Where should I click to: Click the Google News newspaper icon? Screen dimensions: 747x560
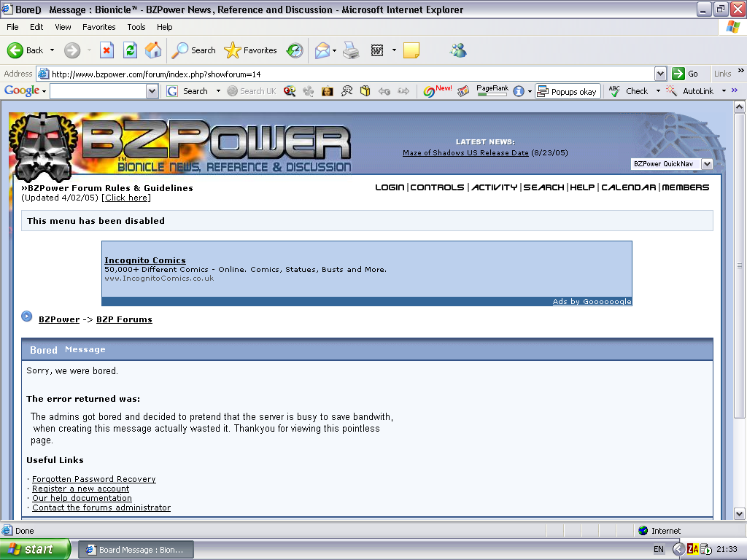(463, 91)
